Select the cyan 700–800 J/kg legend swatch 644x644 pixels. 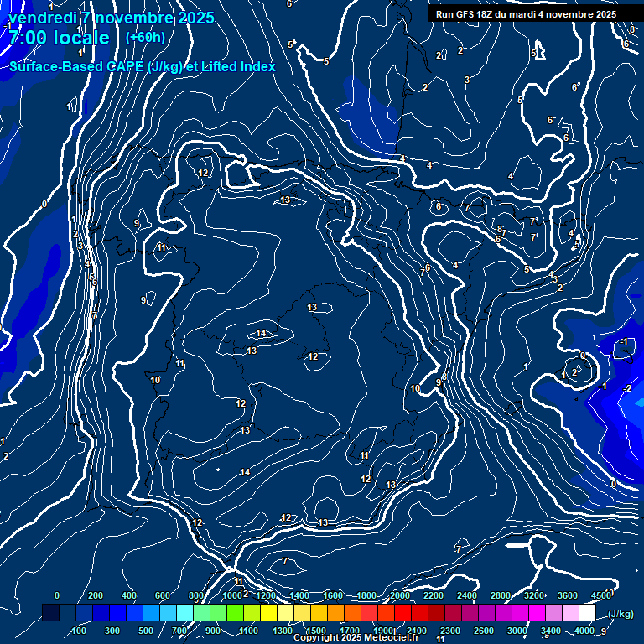coord(184,612)
